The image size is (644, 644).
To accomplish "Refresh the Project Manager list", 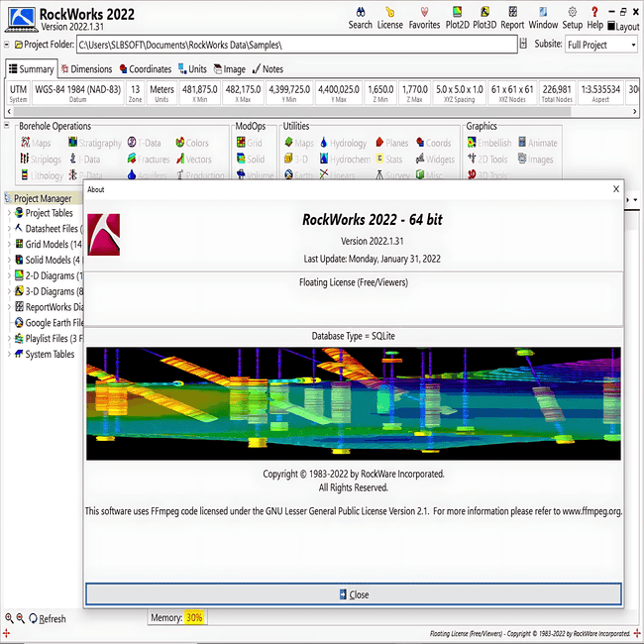I will [48, 618].
